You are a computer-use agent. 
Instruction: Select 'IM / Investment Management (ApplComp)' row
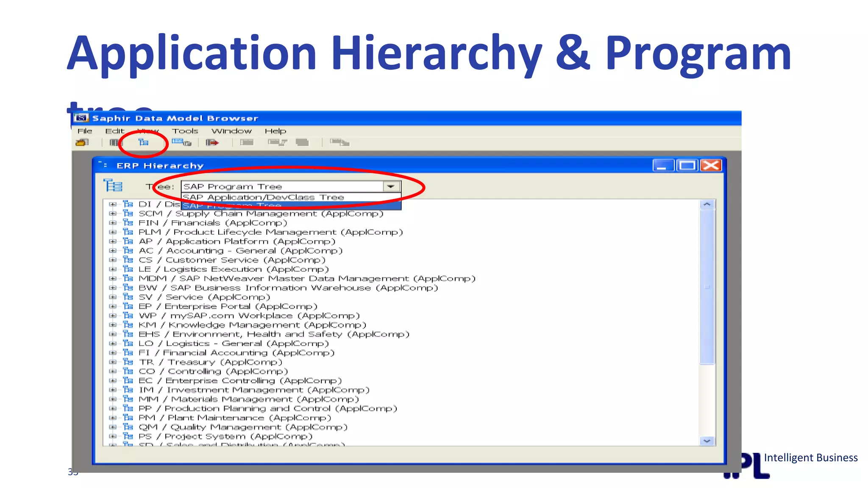pos(254,390)
